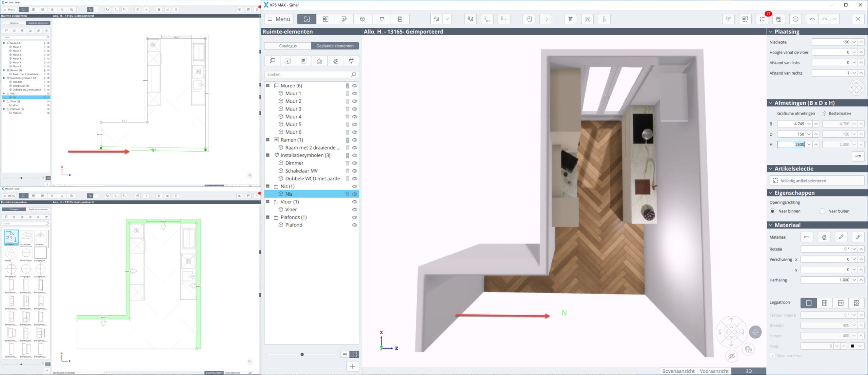Select the Naar buiten radio option
This screenshot has width=868, height=375.
pyautogui.click(x=823, y=211)
